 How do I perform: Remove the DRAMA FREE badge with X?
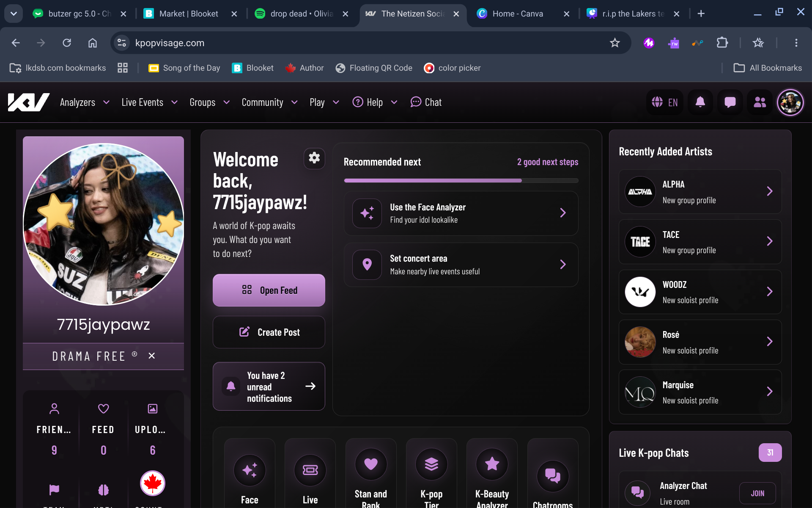coord(152,356)
